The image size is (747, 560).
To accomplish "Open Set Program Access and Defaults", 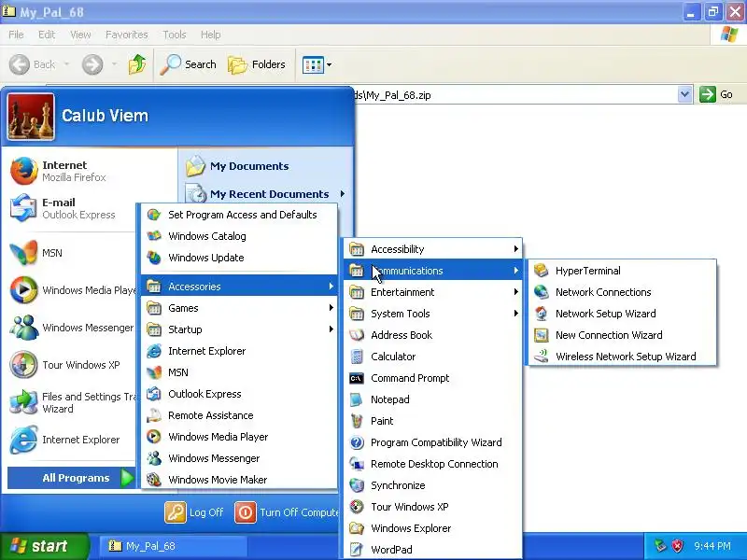I will tap(239, 215).
